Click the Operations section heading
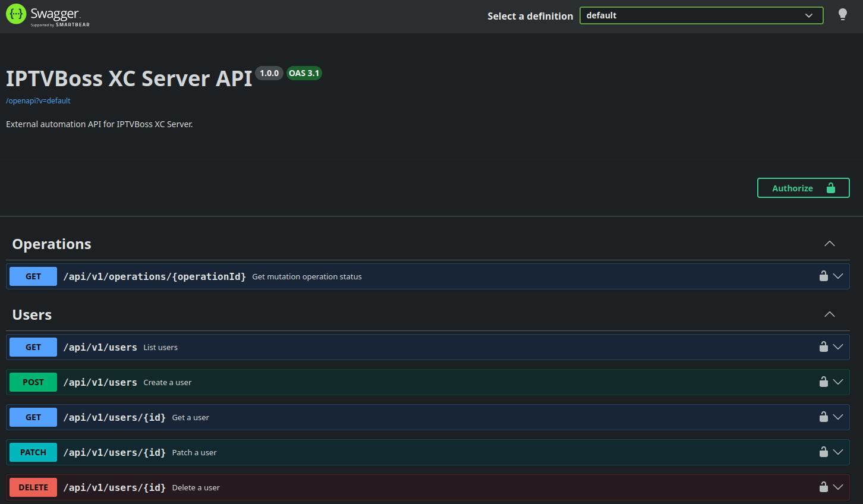Screen dimensions: 863x504 (x=52, y=244)
